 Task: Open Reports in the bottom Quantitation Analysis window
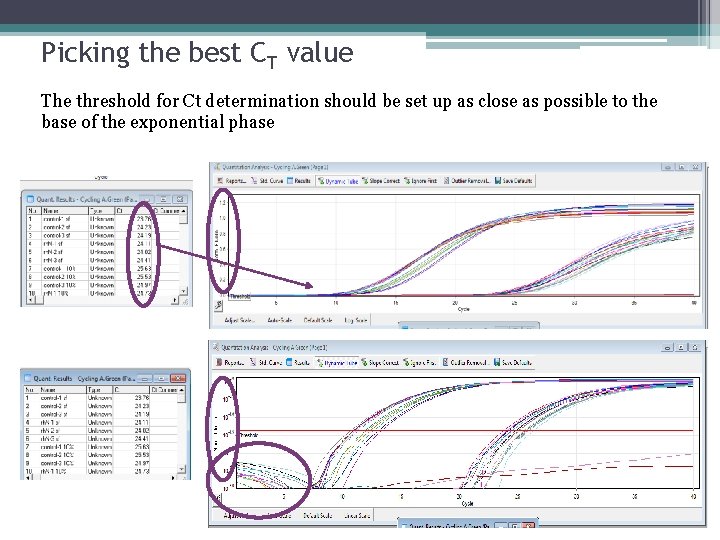tap(230, 362)
